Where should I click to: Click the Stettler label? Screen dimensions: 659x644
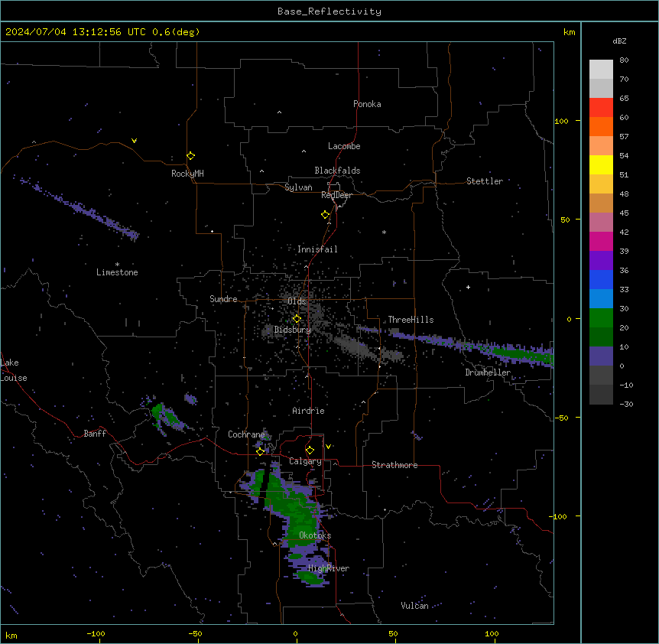click(x=485, y=181)
